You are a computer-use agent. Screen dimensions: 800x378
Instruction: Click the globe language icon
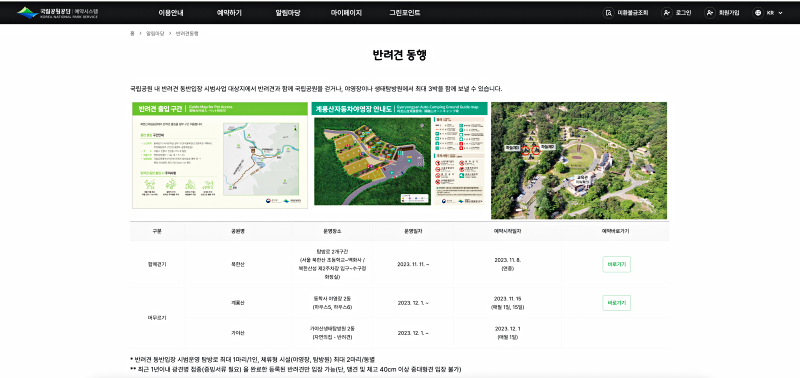tap(758, 13)
